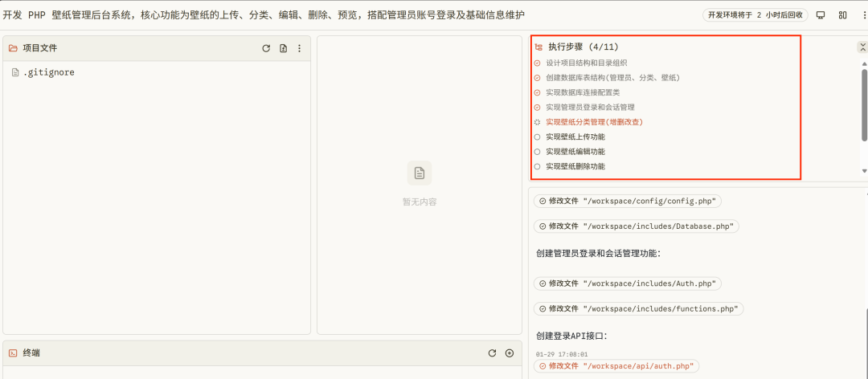Image resolution: width=868 pixels, height=379 pixels.
Task: Select step 实现管理员登录和会话管理
Action: (x=590, y=107)
